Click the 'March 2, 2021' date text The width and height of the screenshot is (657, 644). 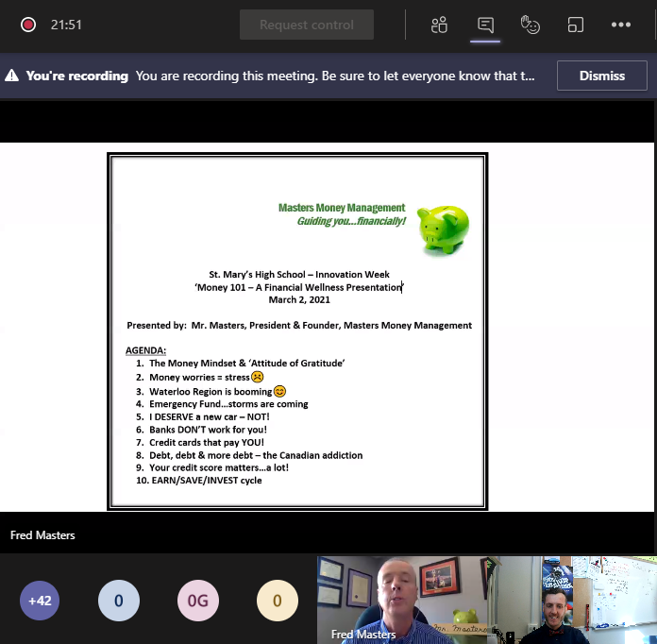pyautogui.click(x=299, y=299)
